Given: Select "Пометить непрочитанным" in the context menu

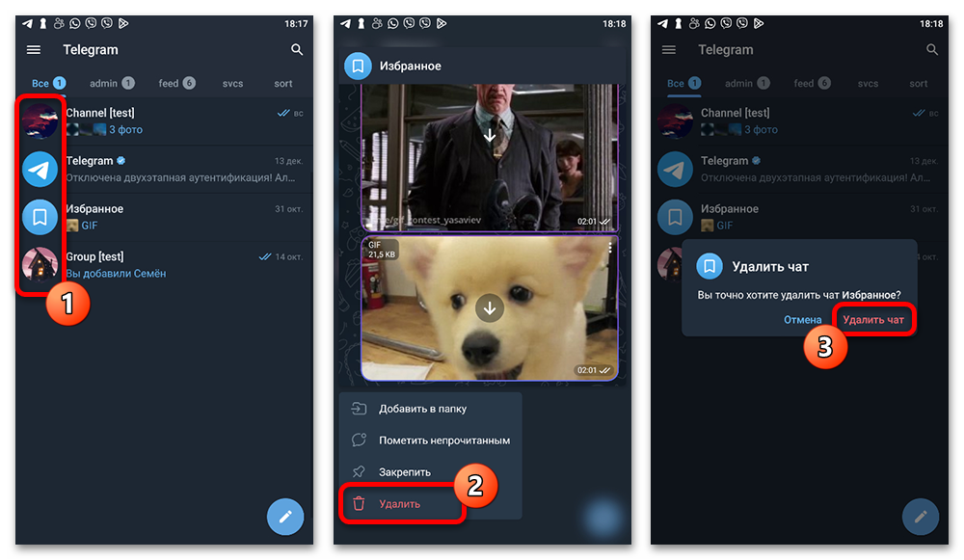Looking at the screenshot, I should click(430, 440).
